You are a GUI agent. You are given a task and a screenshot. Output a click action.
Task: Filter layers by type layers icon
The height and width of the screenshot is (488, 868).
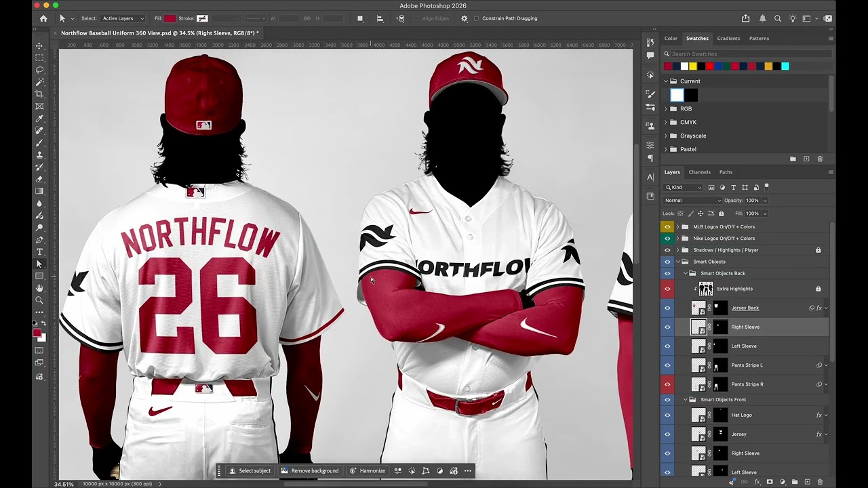tap(733, 187)
